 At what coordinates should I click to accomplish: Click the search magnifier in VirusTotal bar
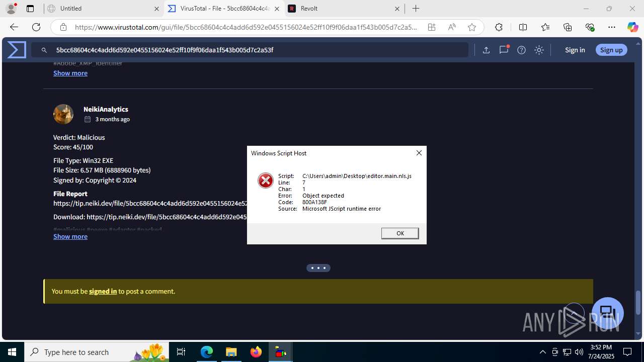click(44, 50)
